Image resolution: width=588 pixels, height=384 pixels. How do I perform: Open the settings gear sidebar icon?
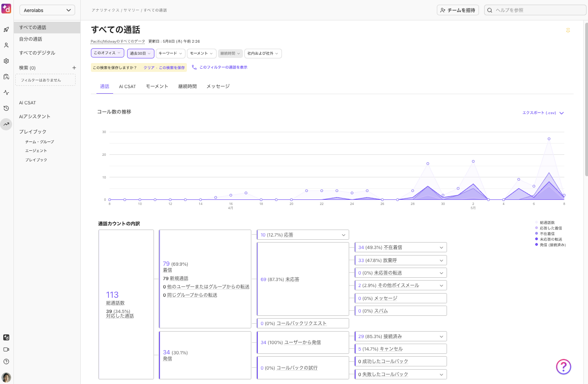[x=6, y=61]
